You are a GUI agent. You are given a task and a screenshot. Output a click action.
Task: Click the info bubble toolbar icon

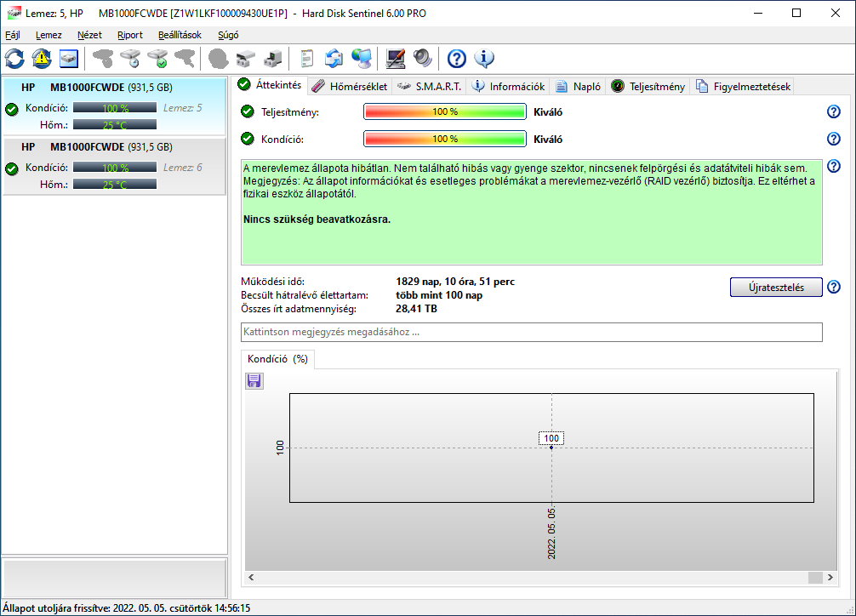[x=483, y=59]
